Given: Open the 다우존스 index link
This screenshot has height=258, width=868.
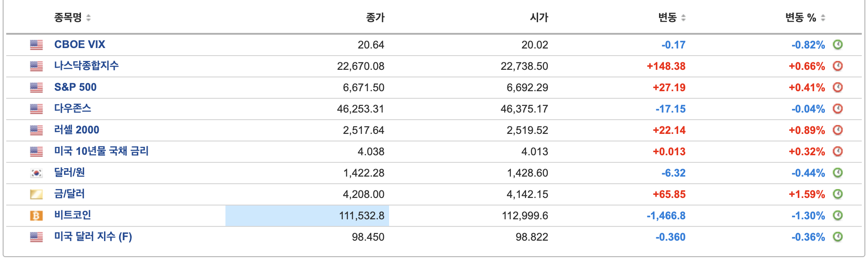Looking at the screenshot, I should click(72, 109).
